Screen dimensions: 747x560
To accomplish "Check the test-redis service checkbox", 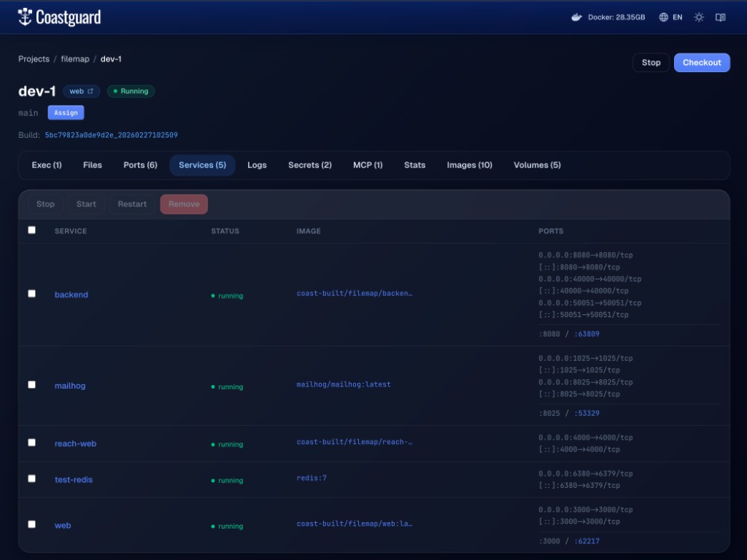I will 32,478.
